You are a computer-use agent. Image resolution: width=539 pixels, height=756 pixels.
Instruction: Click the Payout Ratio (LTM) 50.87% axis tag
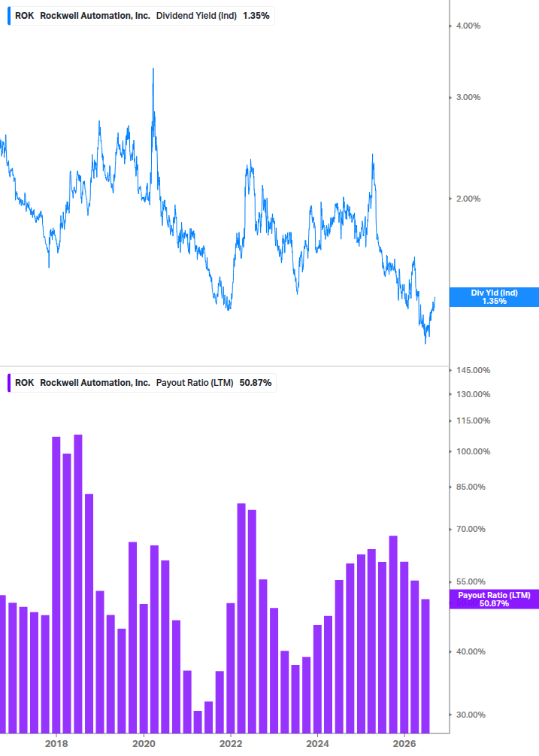[x=494, y=600]
